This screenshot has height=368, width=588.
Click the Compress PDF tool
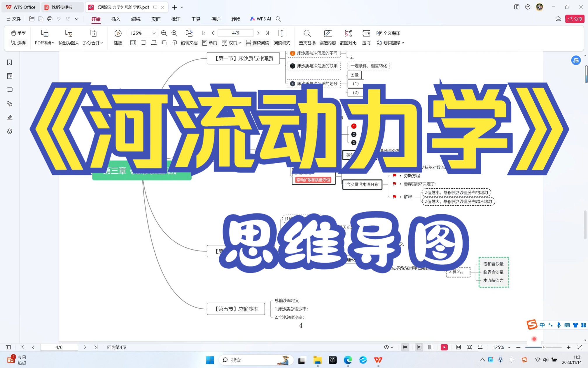tap(366, 37)
